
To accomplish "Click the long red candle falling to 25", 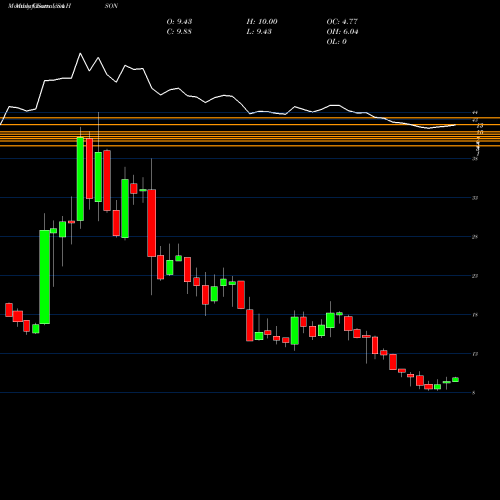I will click(152, 223).
